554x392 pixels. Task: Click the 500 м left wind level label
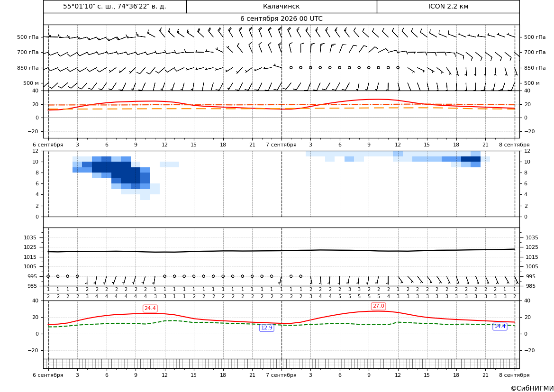(31, 83)
